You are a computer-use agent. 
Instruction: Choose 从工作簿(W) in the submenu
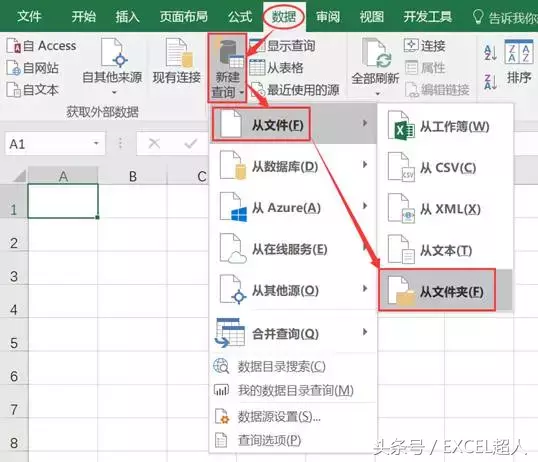(445, 127)
